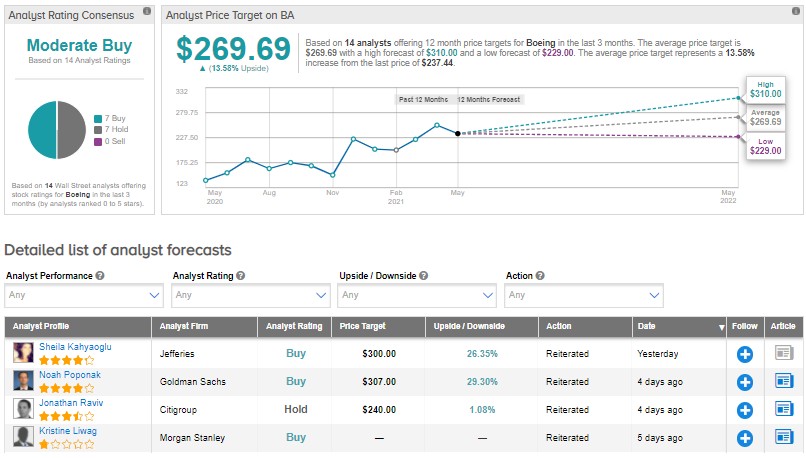Open Kristine Liwag analyst profile link

[x=68, y=430]
